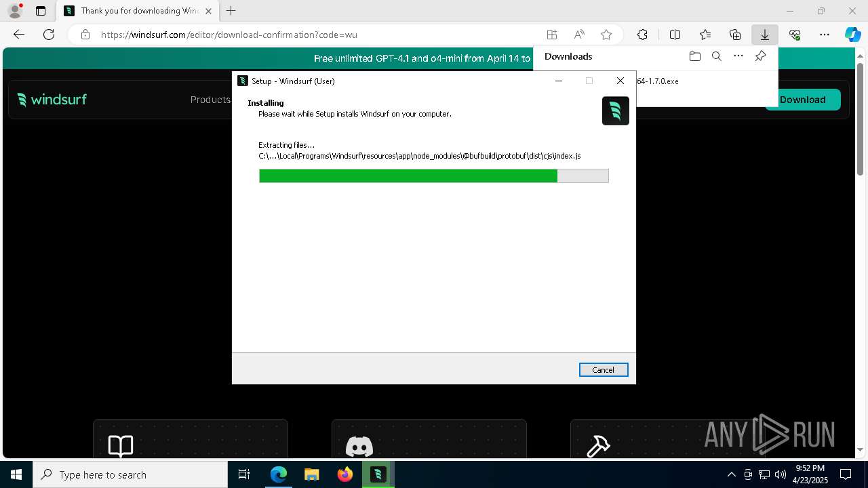Click the teal Download button on site

click(x=803, y=100)
